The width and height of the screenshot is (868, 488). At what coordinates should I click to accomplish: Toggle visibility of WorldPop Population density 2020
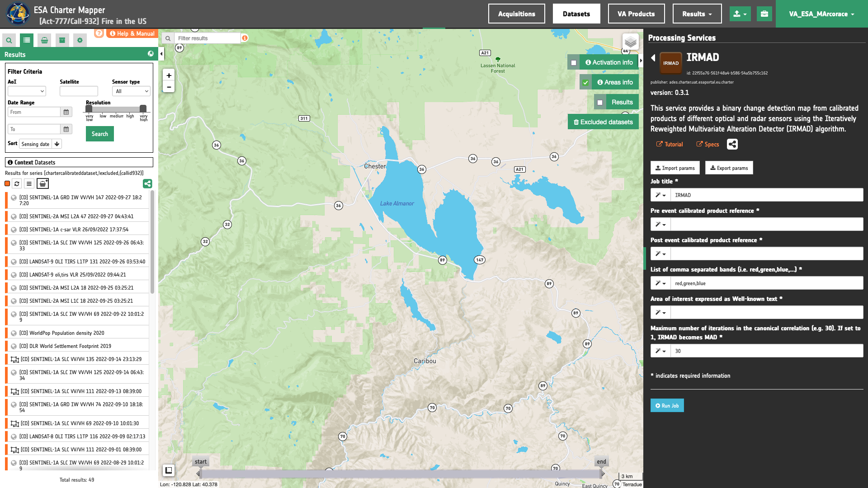point(14,333)
